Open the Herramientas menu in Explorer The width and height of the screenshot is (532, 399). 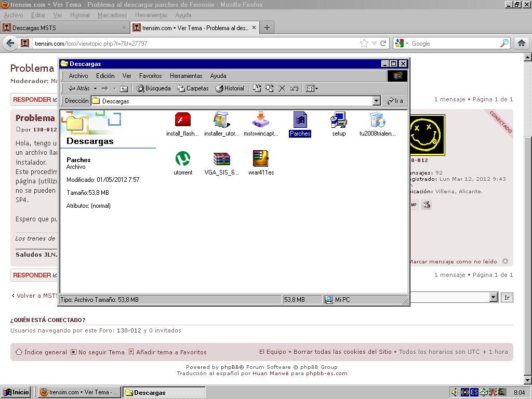coord(186,76)
